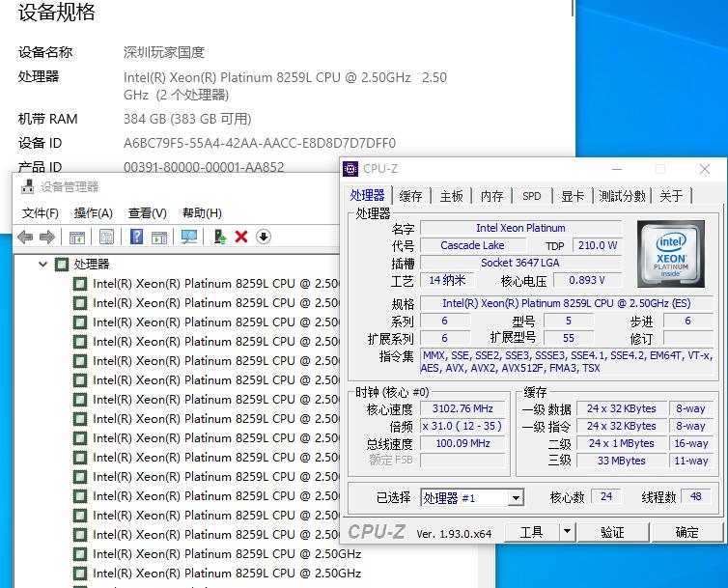Click the 11-way L3 associativity value

point(691,461)
